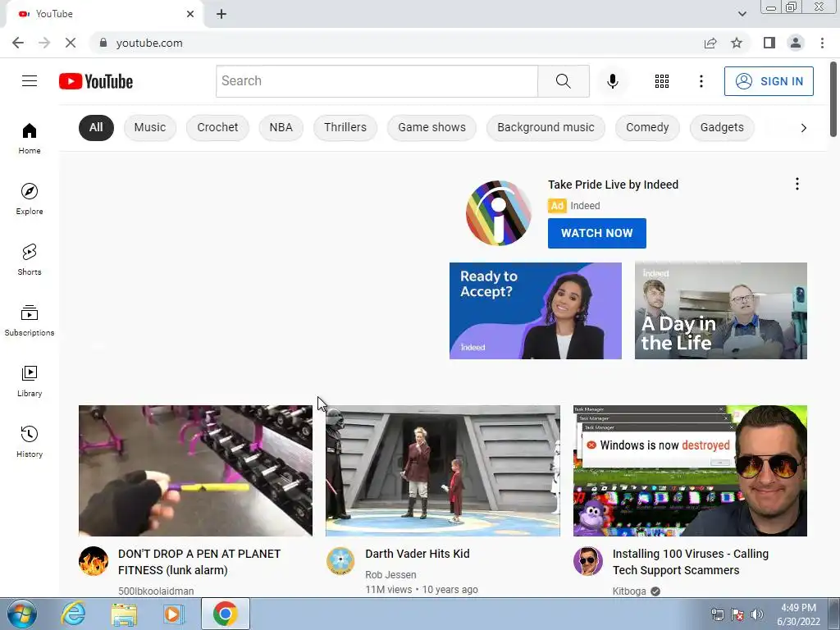Open DON'T DROP A PEN video title
This screenshot has height=630, width=840.
click(x=199, y=562)
